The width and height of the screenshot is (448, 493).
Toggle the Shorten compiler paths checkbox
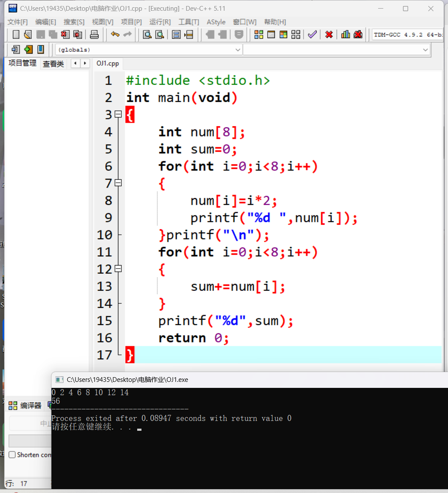(x=12, y=455)
